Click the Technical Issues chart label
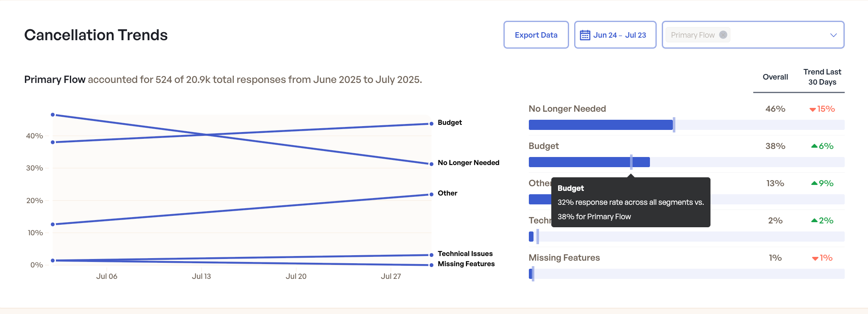Viewport: 868px width, 314px height. click(x=465, y=253)
